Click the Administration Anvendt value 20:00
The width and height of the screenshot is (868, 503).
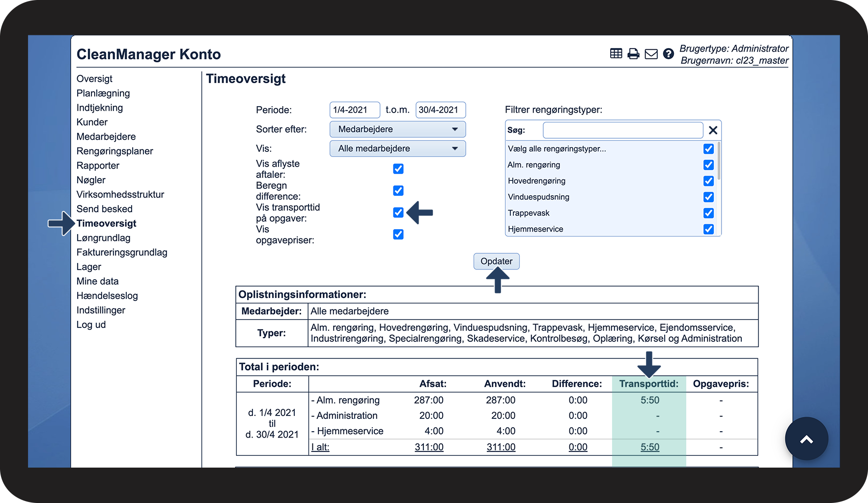point(503,415)
